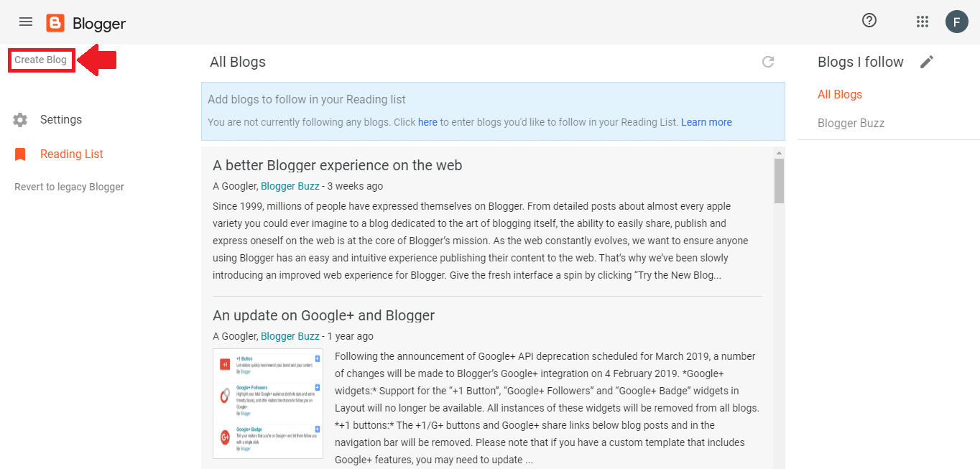Click the '3 weeks ago' timestamp
Screen dimensions: 980x469
(x=355, y=186)
